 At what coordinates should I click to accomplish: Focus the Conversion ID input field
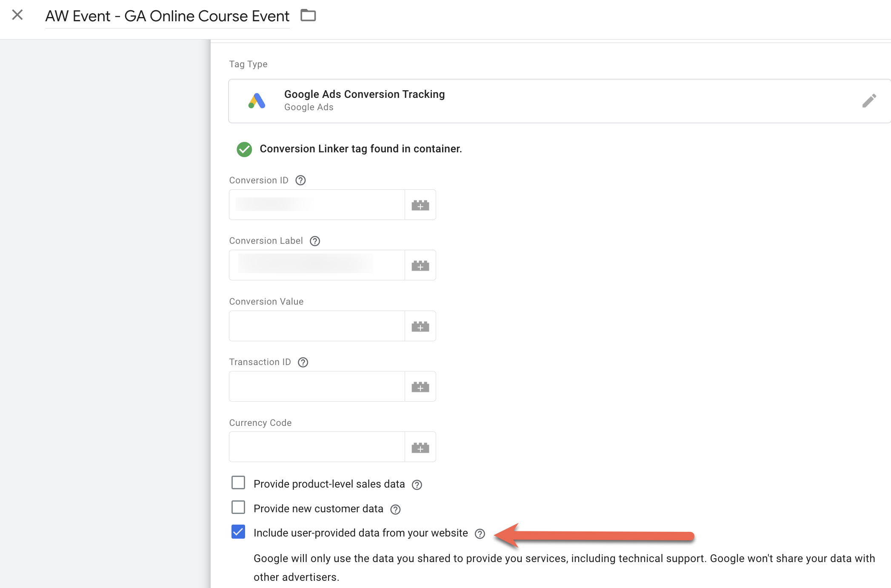tap(317, 205)
